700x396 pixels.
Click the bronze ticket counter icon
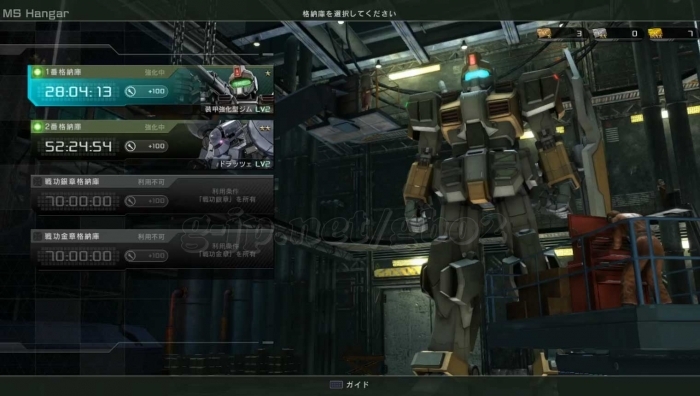[544, 33]
